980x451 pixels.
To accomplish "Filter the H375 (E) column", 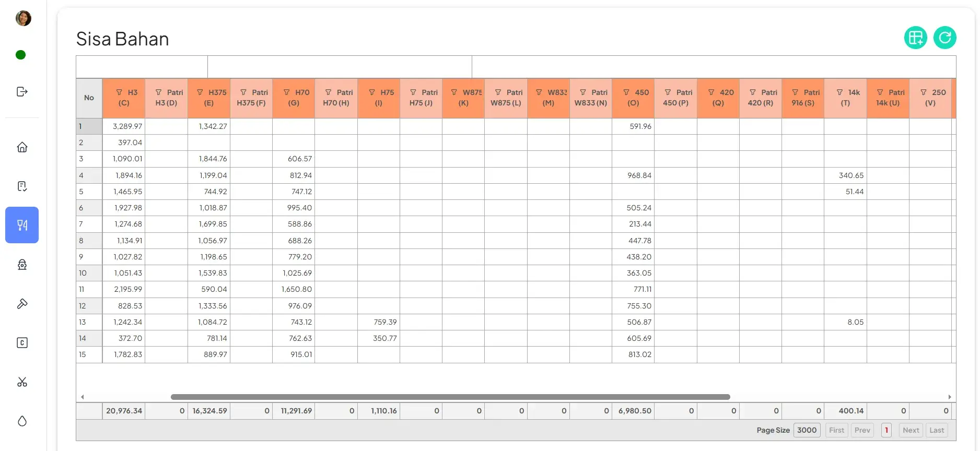I will tap(200, 92).
